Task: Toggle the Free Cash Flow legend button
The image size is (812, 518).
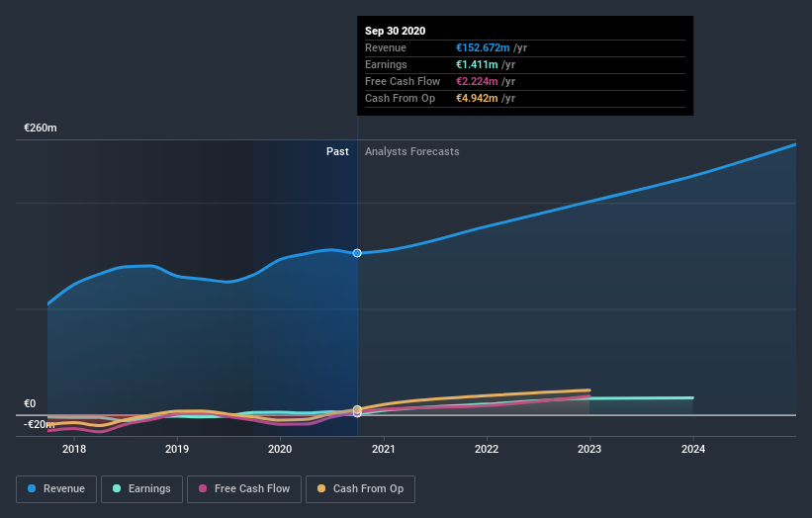Action: tap(244, 489)
